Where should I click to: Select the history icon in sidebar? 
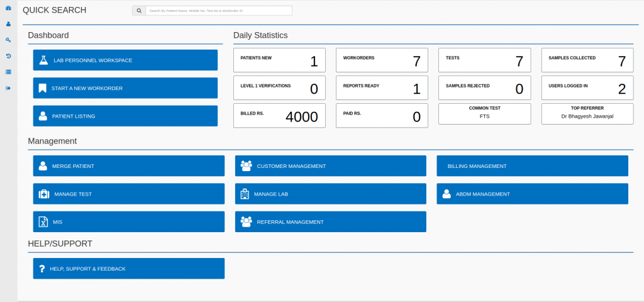click(8, 56)
